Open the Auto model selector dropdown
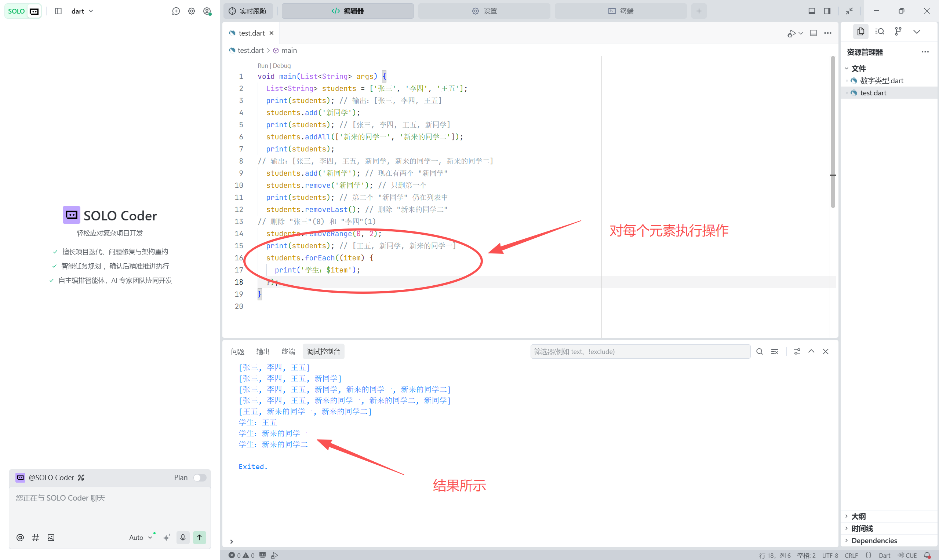 [140, 537]
